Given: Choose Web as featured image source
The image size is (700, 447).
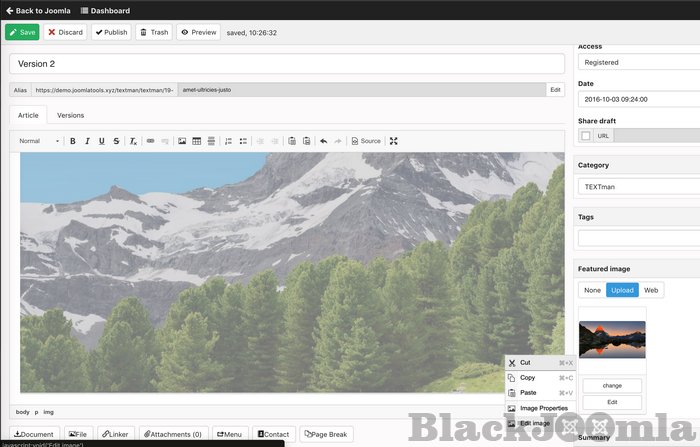Looking at the screenshot, I should (651, 290).
